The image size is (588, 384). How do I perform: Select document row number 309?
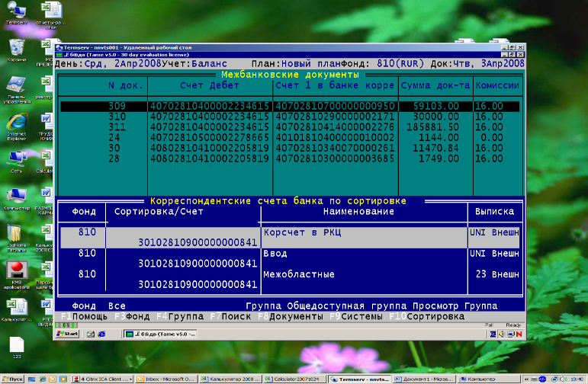coord(290,107)
